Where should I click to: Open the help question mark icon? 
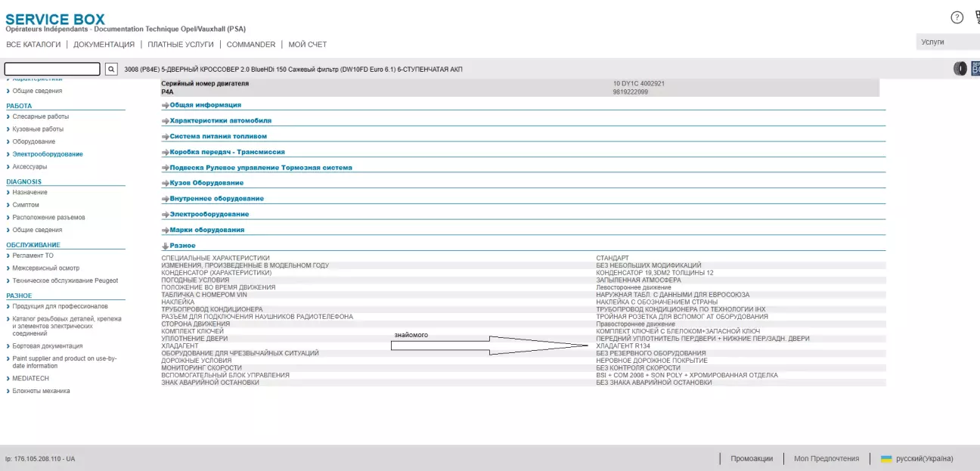pyautogui.click(x=957, y=18)
